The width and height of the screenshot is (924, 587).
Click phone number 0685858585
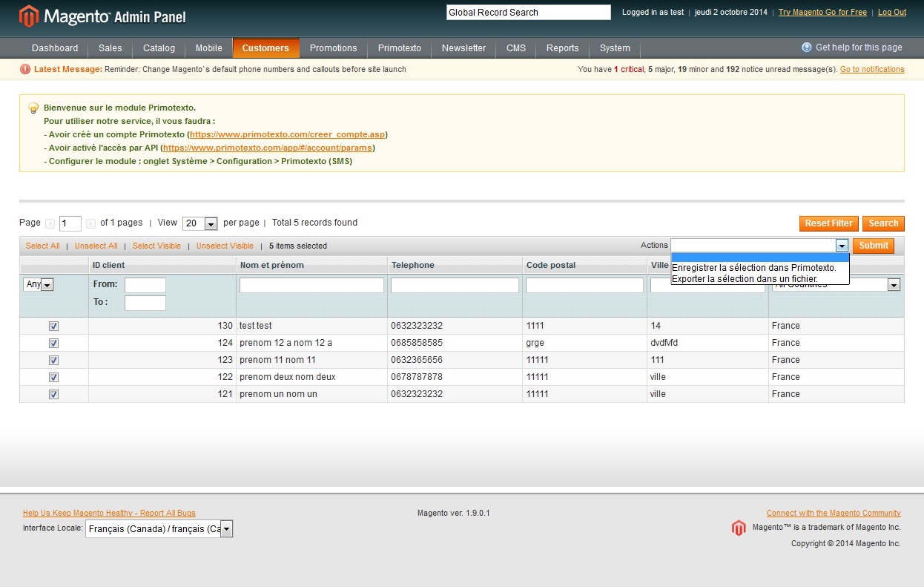point(417,343)
